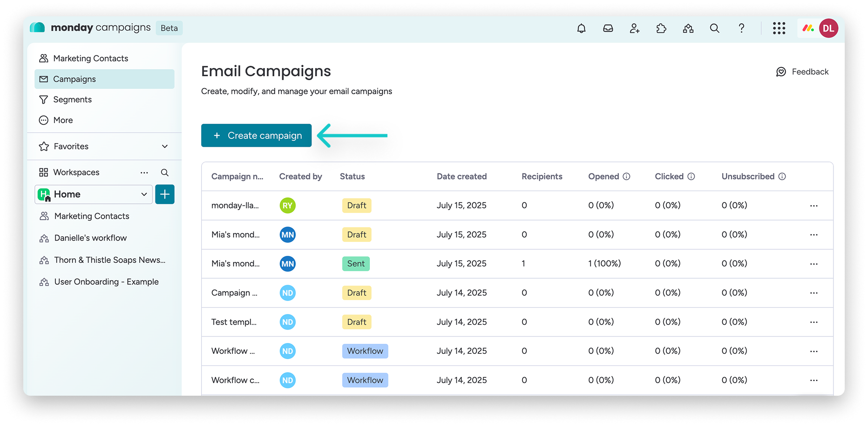Click info icon next to Clicked
Screen dimensions: 868x426
point(691,177)
